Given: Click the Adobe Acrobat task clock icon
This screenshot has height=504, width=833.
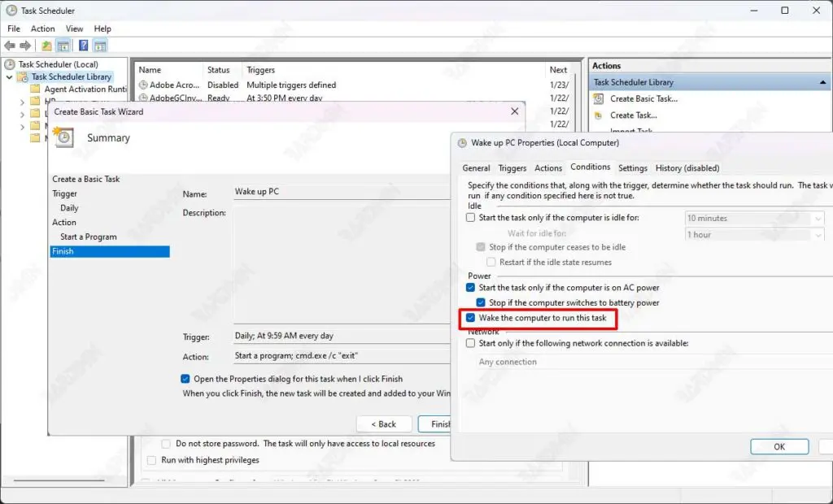Looking at the screenshot, I should click(x=143, y=85).
